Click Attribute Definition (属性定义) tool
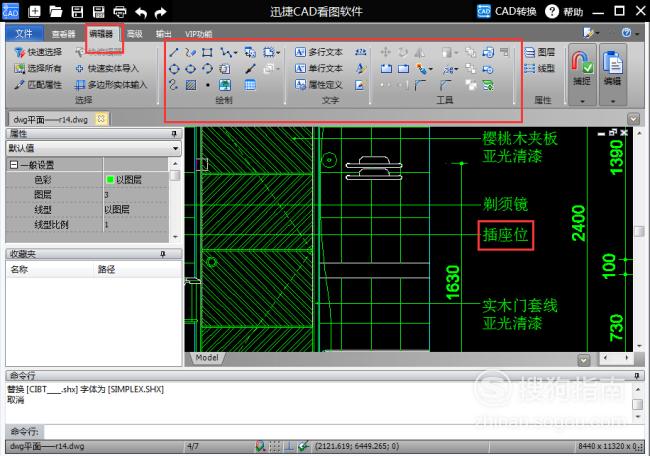The width and height of the screenshot is (650, 456). [x=319, y=85]
